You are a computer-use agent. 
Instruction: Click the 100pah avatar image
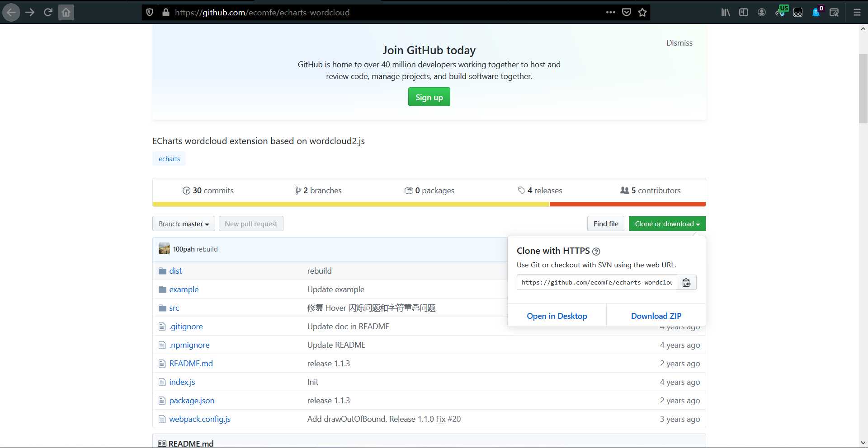click(164, 248)
